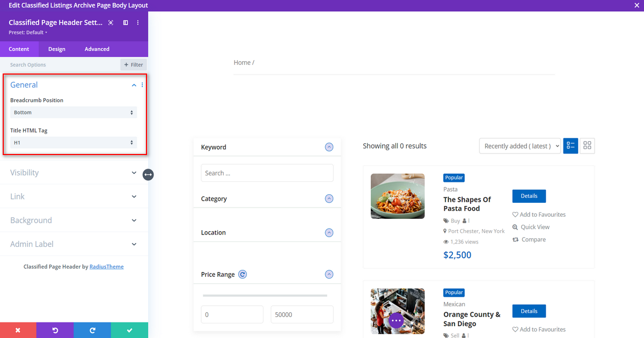The image size is (644, 338).
Task: Switch to grid view layout
Action: pos(587,146)
